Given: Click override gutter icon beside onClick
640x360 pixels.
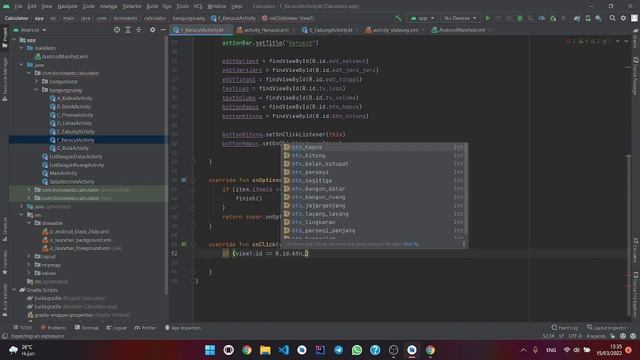Looking at the screenshot, I should [x=184, y=244].
